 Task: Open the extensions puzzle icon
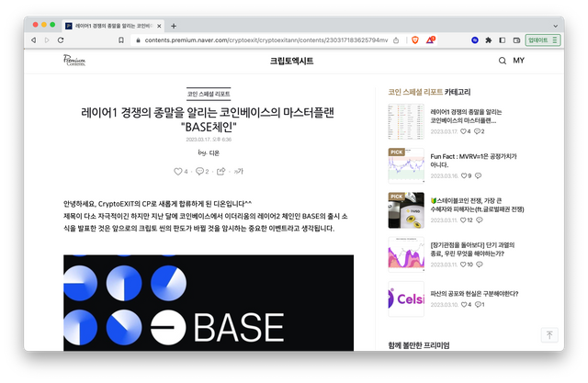pyautogui.click(x=488, y=40)
